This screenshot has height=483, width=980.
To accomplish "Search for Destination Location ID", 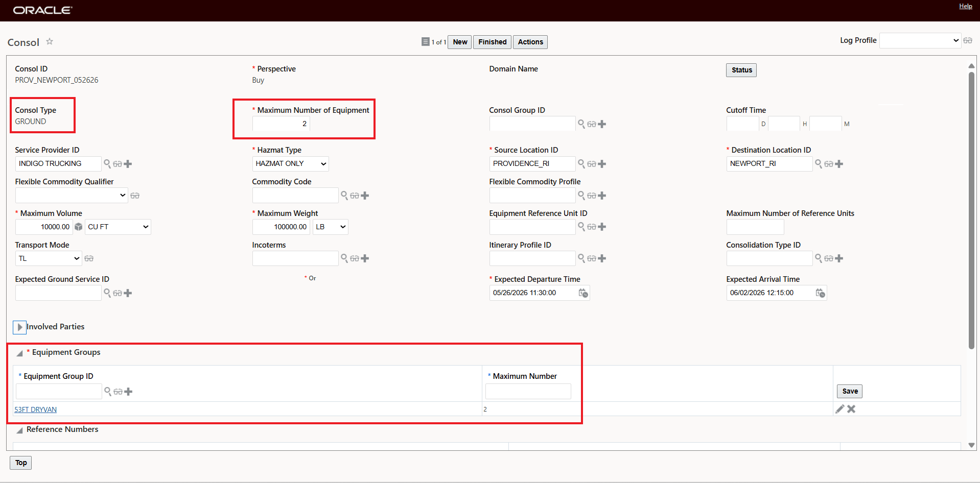I will pyautogui.click(x=819, y=163).
